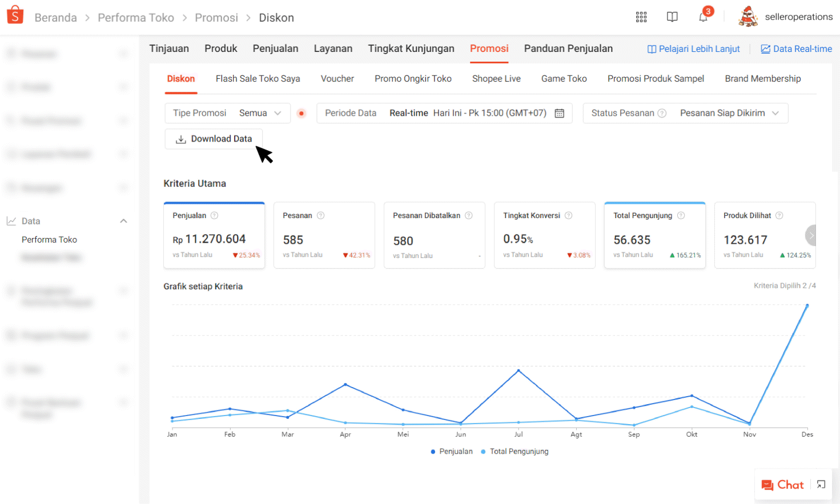Toggle the Produk Dilihat metric card
This screenshot has height=504, width=840.
(x=765, y=235)
